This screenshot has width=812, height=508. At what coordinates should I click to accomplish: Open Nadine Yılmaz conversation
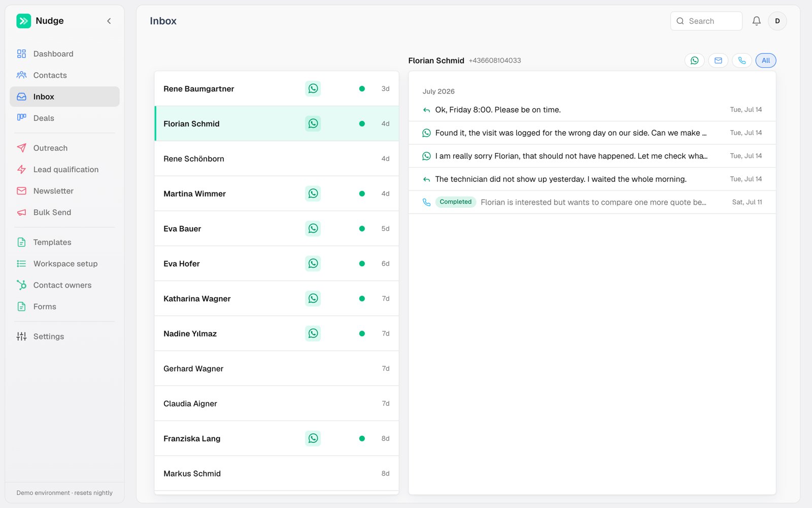pos(277,334)
